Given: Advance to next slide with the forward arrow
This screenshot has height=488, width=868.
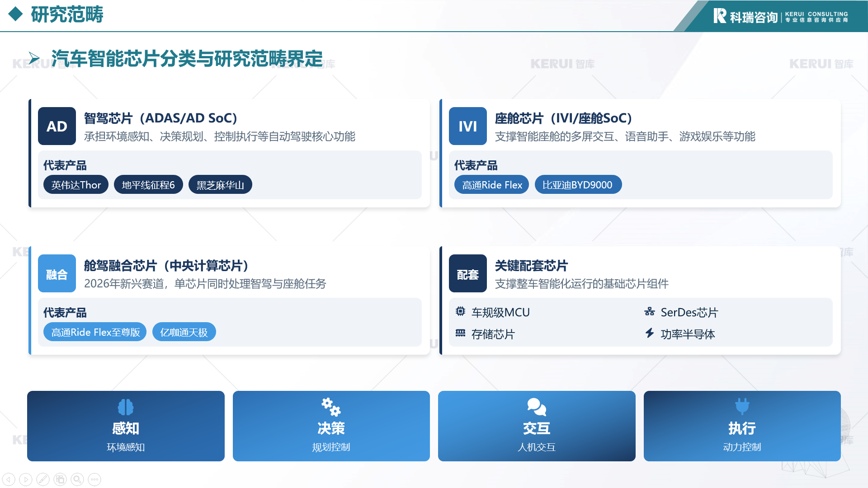Looking at the screenshot, I should click(x=26, y=479).
